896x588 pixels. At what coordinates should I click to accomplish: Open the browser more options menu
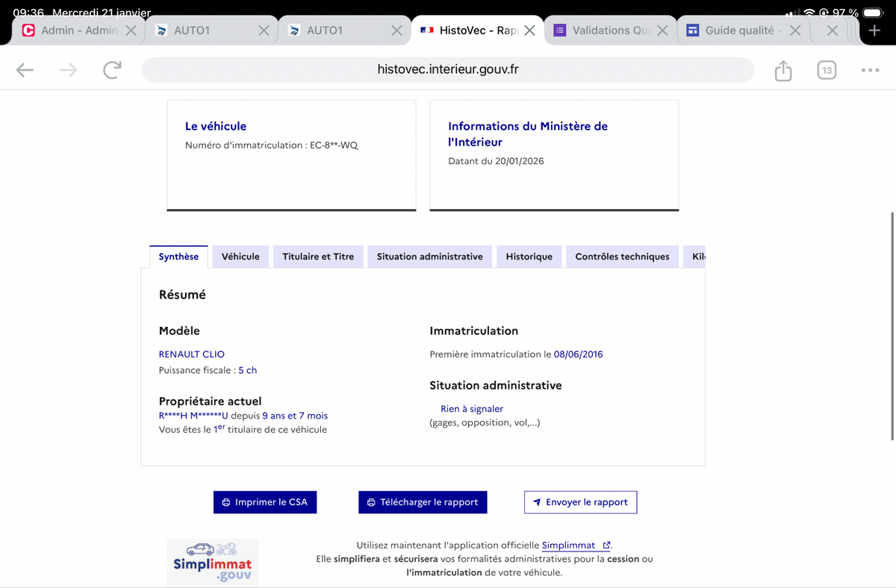coord(870,70)
